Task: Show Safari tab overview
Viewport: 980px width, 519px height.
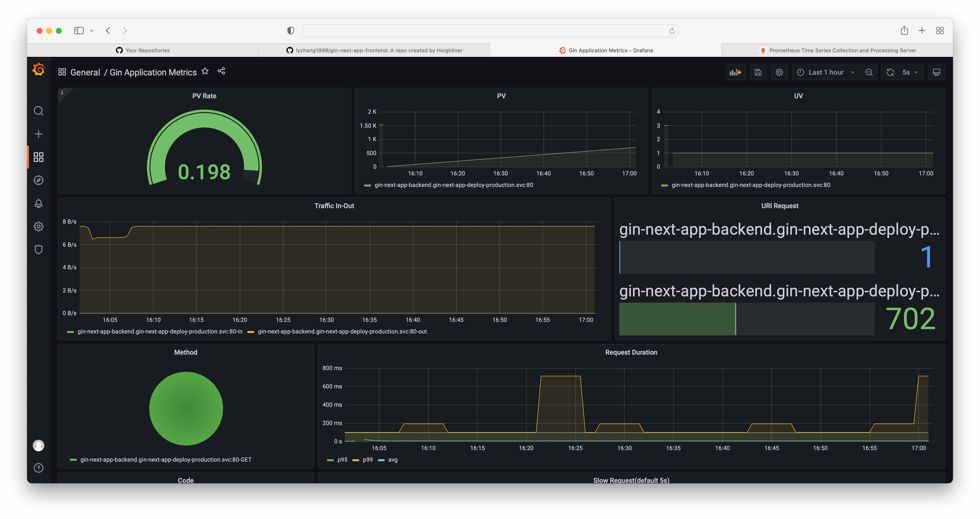Action: 940,30
